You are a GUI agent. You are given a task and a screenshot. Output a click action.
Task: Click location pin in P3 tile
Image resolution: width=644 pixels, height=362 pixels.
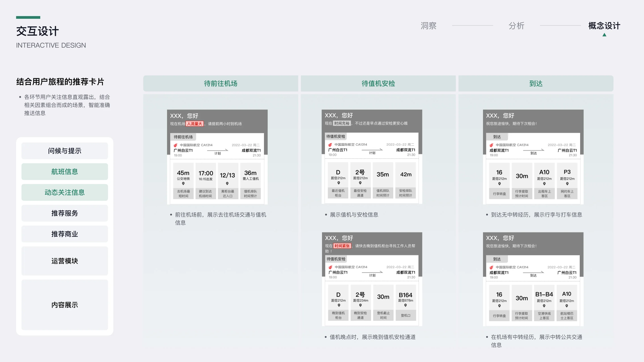click(567, 184)
